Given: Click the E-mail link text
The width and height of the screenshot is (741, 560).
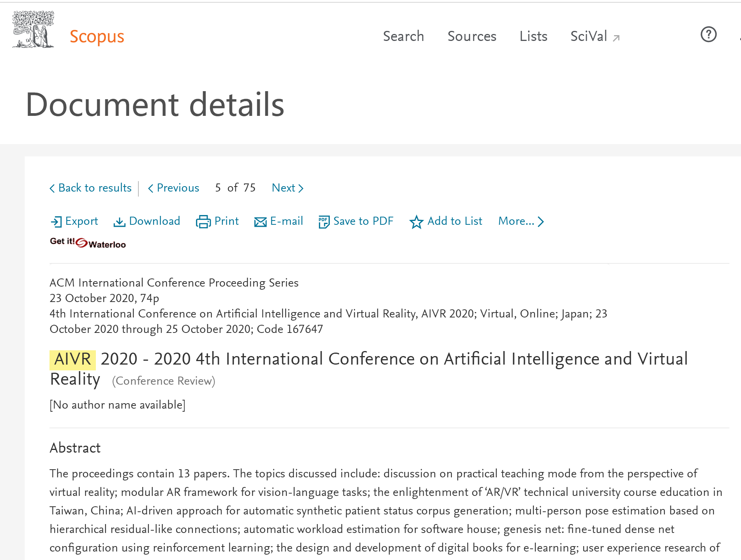Looking at the screenshot, I should point(286,221).
